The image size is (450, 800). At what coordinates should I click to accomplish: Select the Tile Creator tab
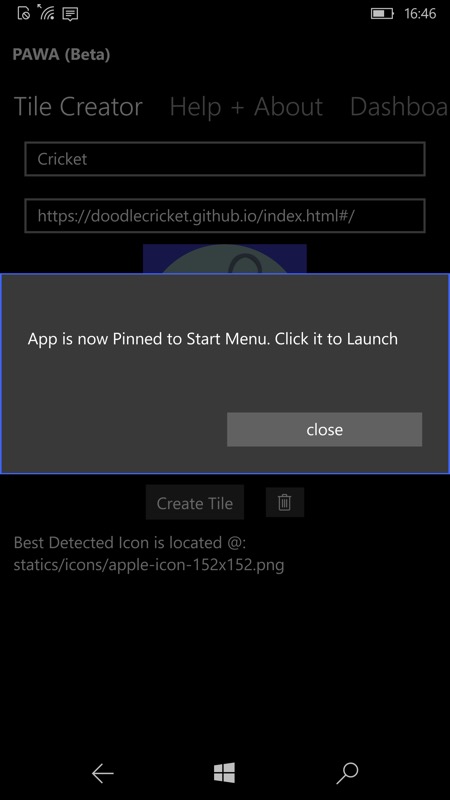(78, 107)
